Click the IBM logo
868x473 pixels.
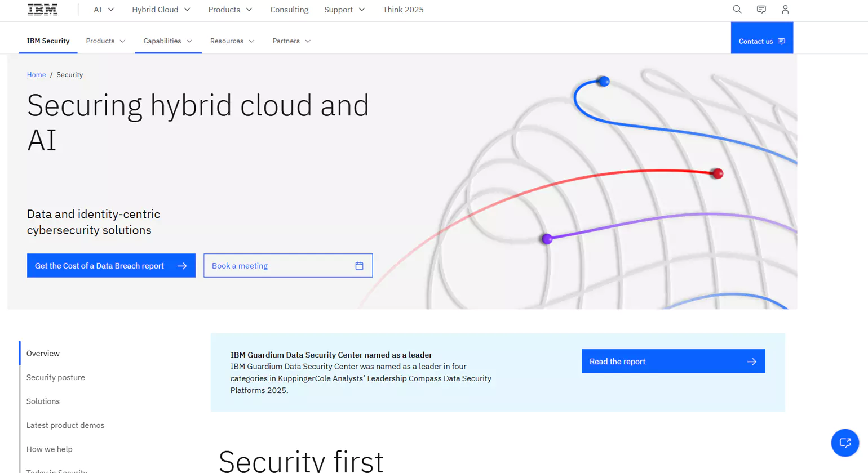point(42,9)
